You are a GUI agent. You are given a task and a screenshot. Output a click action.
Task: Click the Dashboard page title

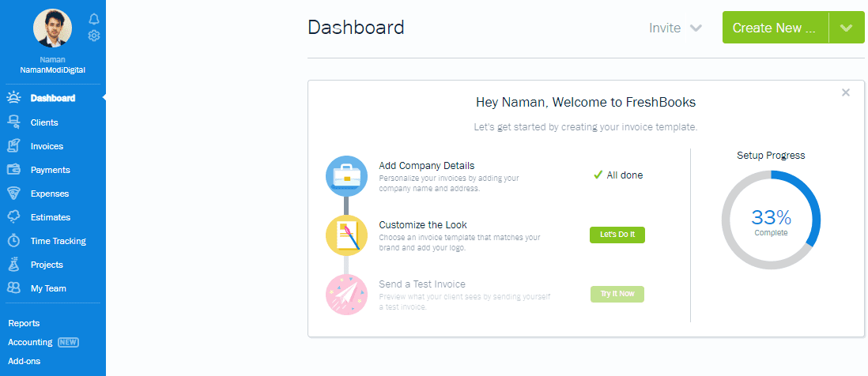click(356, 28)
